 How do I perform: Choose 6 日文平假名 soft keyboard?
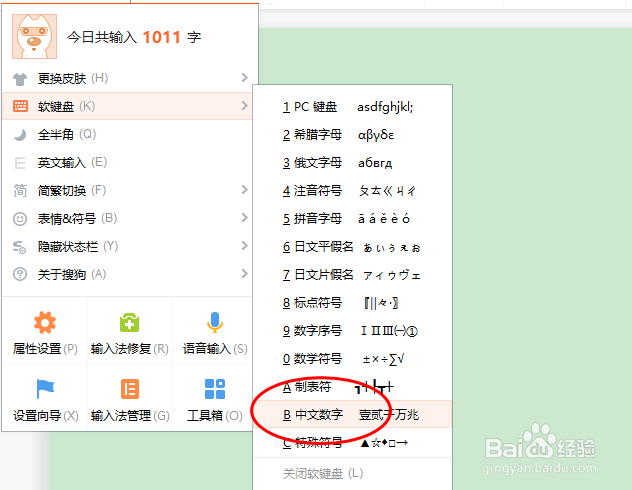click(x=353, y=247)
